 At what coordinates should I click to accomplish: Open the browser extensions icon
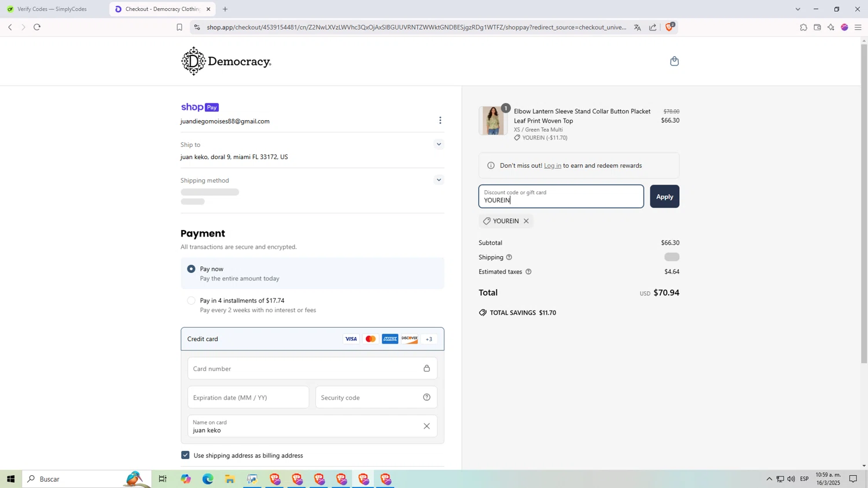804,27
